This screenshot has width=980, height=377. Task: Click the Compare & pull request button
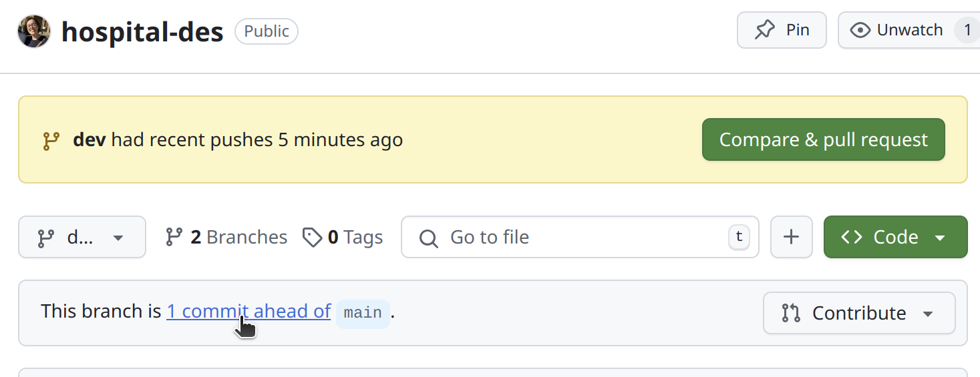pos(823,139)
